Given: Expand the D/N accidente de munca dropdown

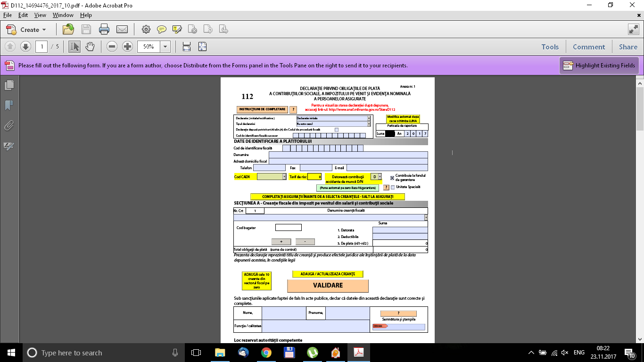Looking at the screenshot, I should click(380, 177).
